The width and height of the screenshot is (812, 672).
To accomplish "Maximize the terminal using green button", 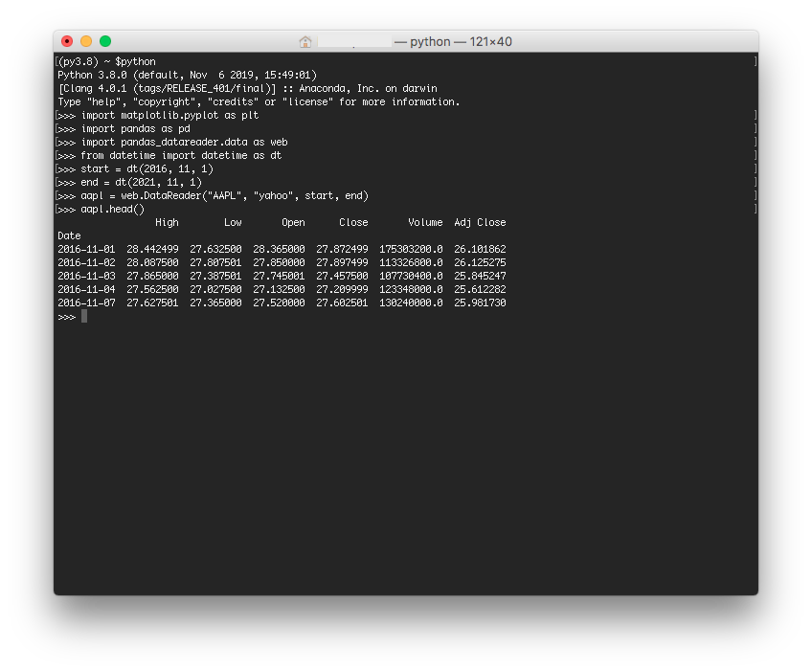I will [x=105, y=41].
